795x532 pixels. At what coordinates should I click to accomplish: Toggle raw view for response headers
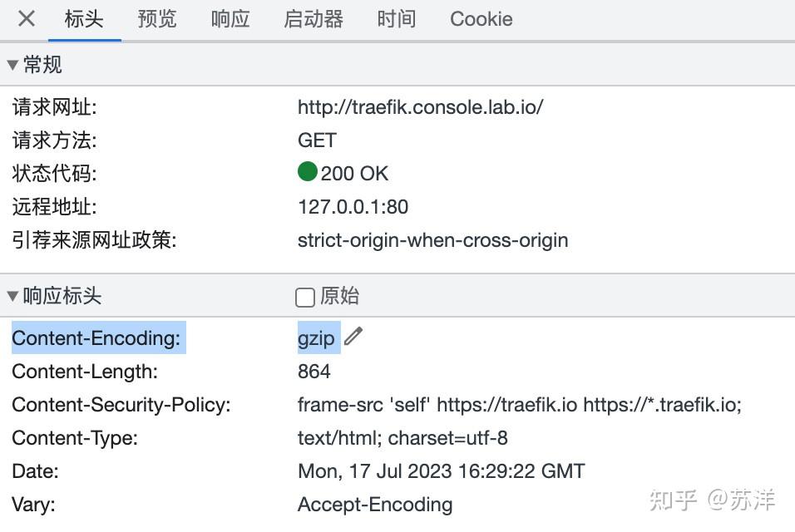[x=305, y=297]
